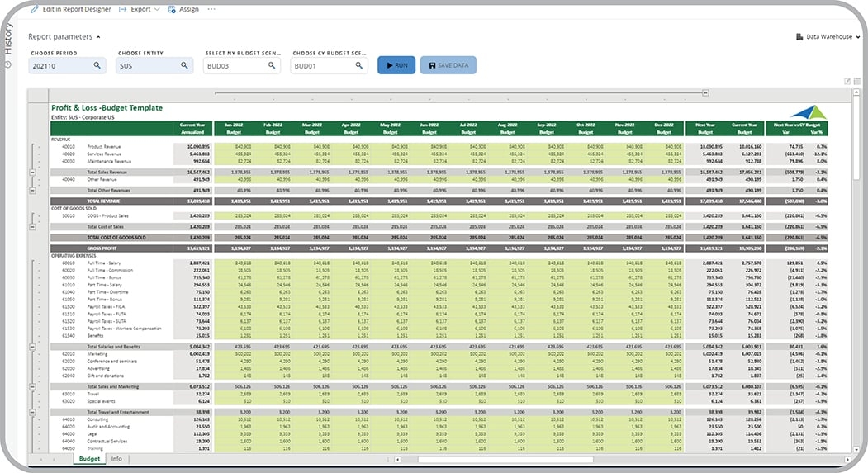Open the Data Warehouse dropdown
The image size is (868, 473).
[828, 37]
